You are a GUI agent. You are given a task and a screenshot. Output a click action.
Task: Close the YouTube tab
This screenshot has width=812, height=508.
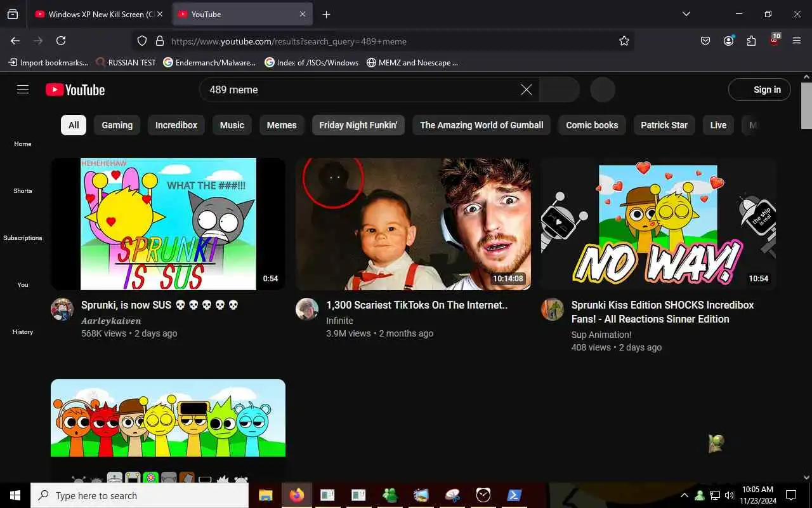click(x=303, y=14)
